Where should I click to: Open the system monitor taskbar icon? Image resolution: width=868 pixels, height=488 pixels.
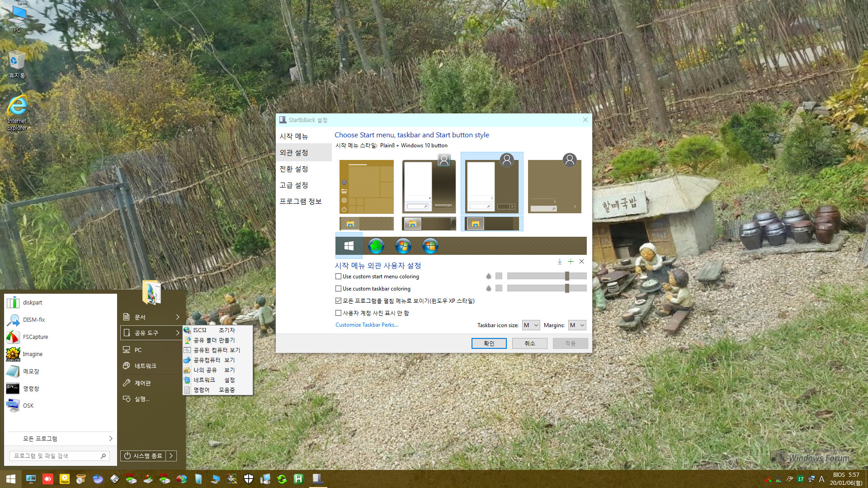(x=31, y=479)
